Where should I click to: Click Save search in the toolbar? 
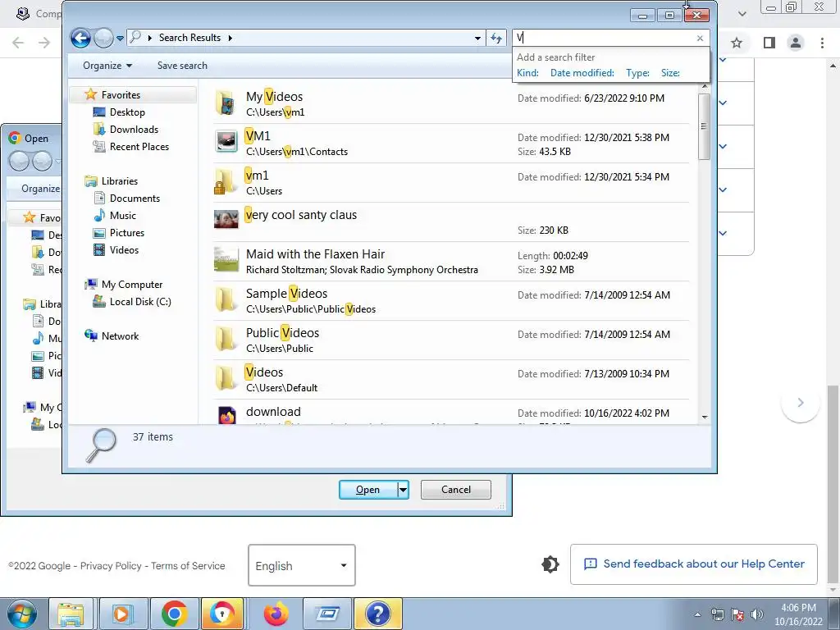pyautogui.click(x=182, y=66)
